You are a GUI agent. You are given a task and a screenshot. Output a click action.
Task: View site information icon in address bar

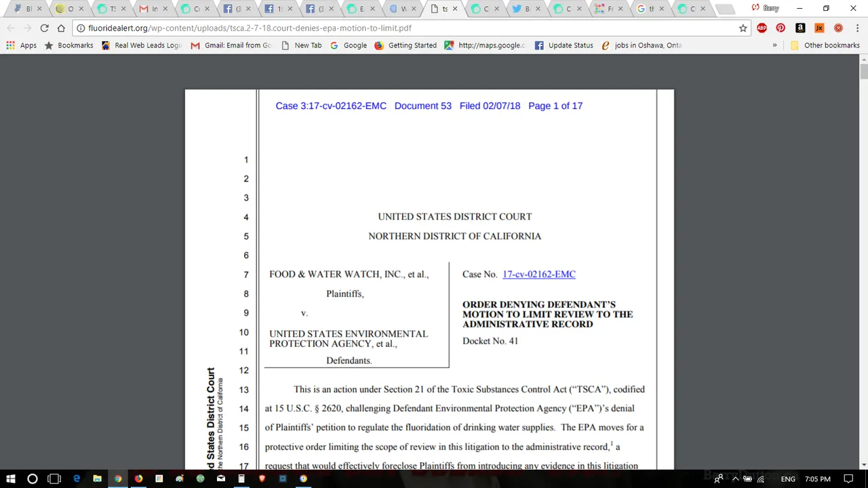point(81,28)
